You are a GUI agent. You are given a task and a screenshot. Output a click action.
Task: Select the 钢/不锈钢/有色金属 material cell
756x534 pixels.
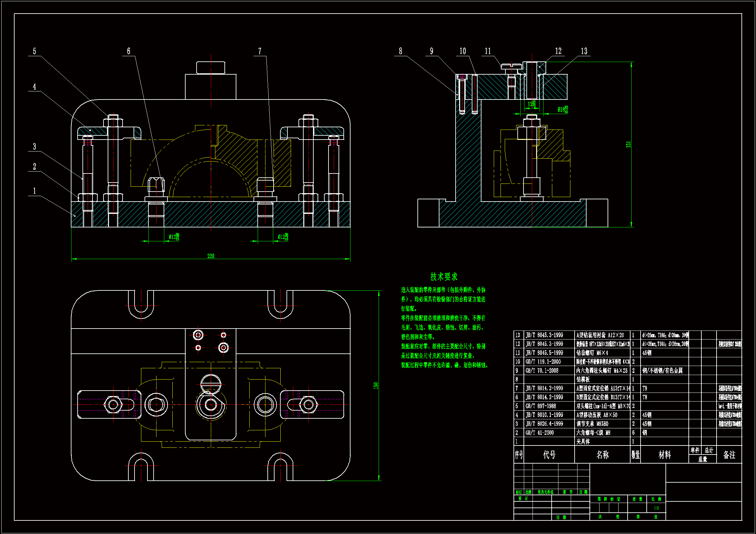pos(662,371)
